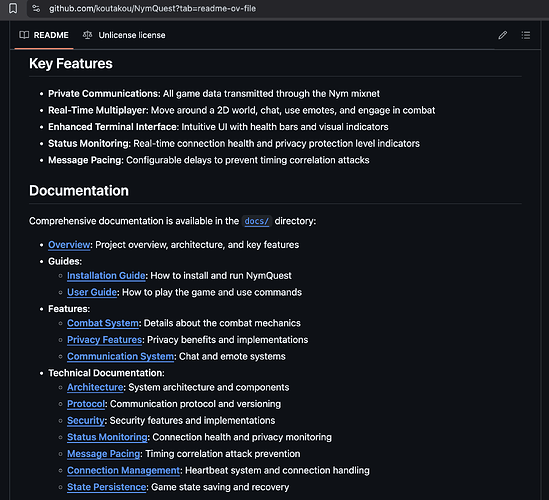Open the Combat System link
Image resolution: width=549 pixels, height=500 pixels.
(x=103, y=323)
